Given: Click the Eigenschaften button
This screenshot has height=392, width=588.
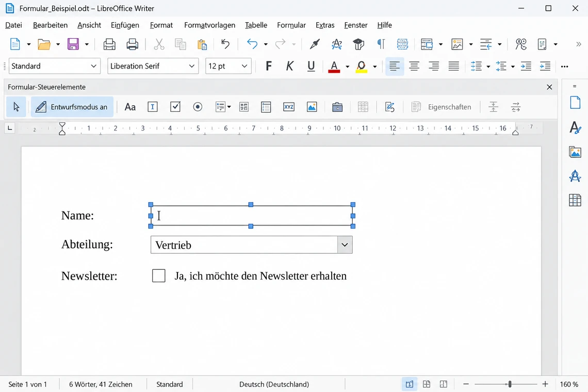Looking at the screenshot, I should (442, 107).
